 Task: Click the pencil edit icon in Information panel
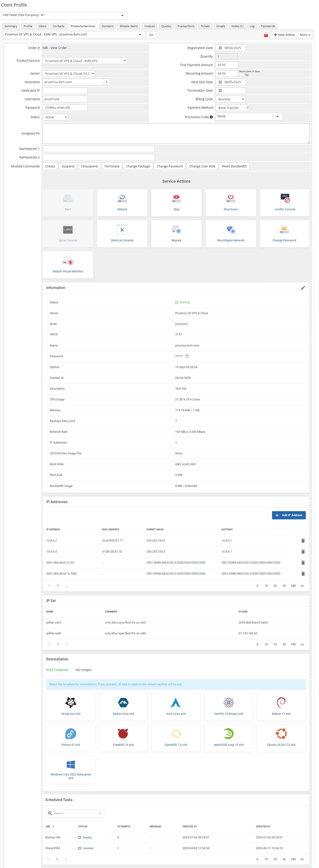303,288
